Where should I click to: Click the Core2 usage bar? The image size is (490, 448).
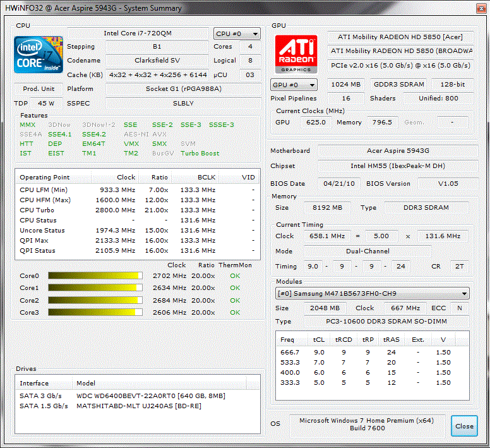click(x=95, y=300)
